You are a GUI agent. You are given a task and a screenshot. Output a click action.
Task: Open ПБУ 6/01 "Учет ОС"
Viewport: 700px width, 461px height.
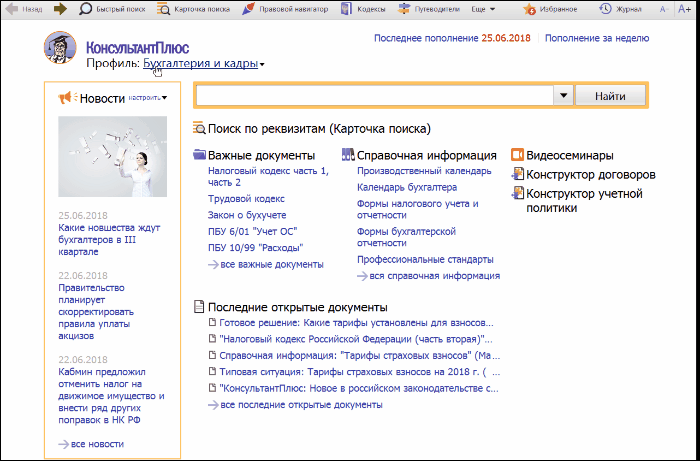(x=252, y=232)
